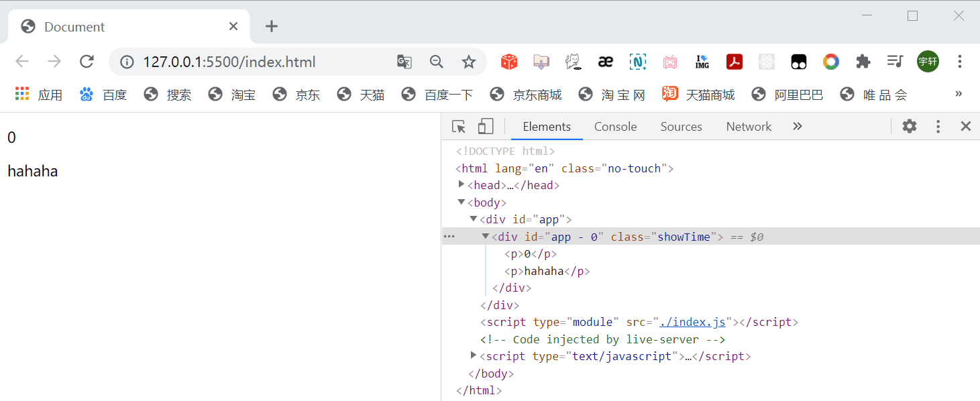Screen dimensions: 980x401
Task: Click the gray gear-flower extension icon
Action: 767,62
